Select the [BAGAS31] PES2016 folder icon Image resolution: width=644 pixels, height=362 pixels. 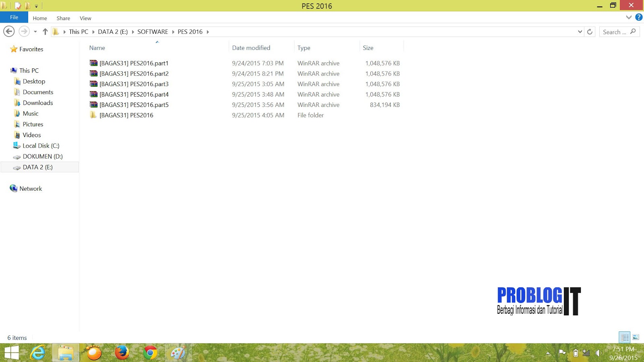tap(93, 115)
